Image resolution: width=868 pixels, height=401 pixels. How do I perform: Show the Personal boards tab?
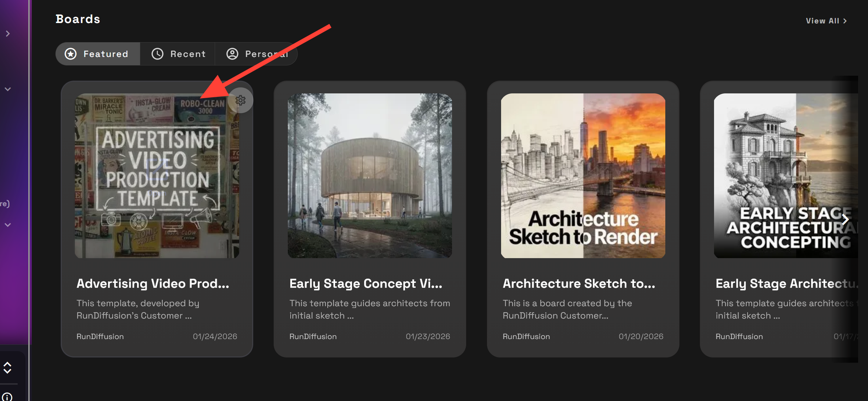[257, 54]
